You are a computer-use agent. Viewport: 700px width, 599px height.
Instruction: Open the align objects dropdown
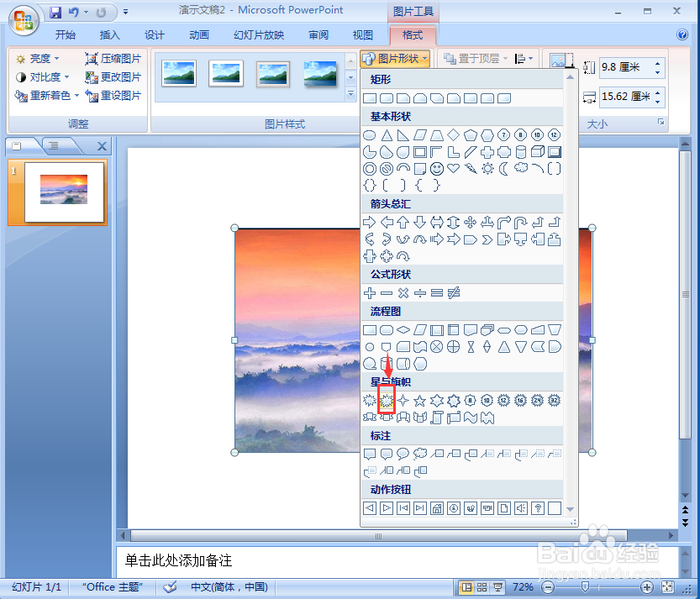coord(524,59)
